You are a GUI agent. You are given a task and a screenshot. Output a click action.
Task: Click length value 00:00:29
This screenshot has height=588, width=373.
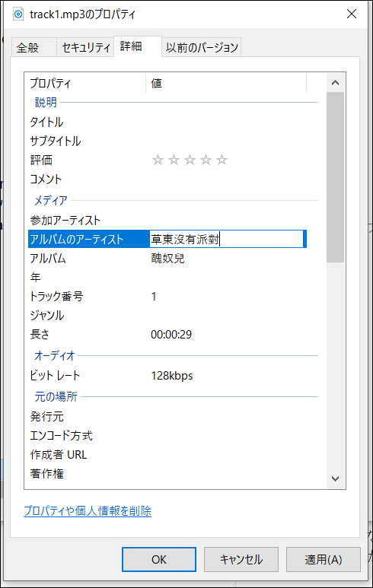pyautogui.click(x=171, y=335)
